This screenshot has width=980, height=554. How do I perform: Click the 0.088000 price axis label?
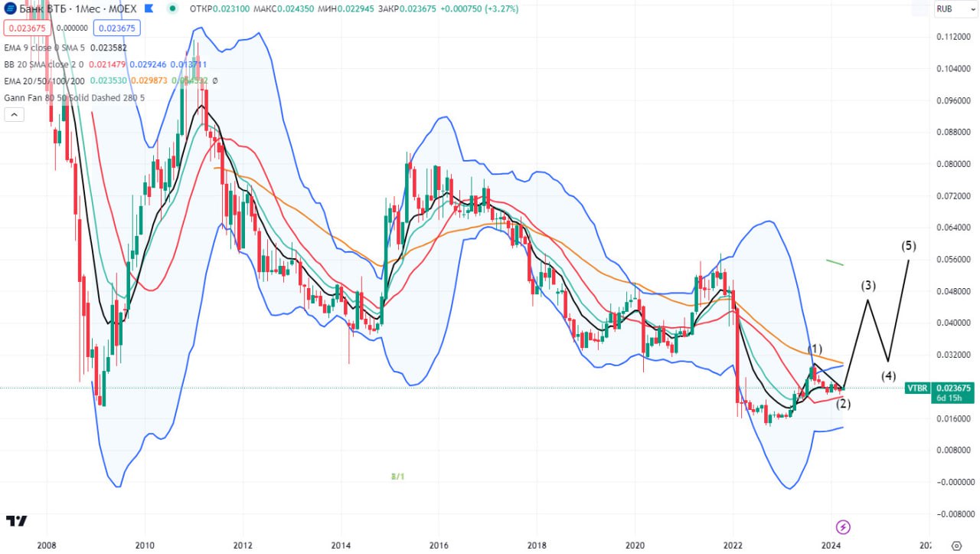955,133
